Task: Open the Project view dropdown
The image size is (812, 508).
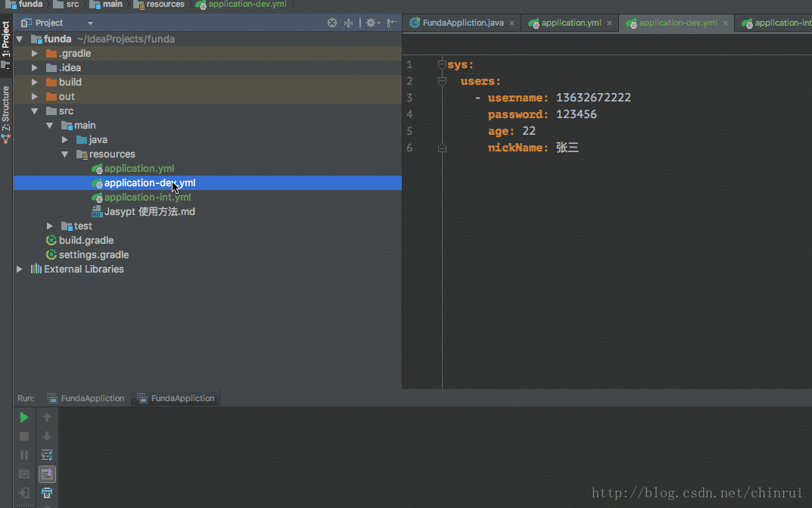Action: coord(90,23)
